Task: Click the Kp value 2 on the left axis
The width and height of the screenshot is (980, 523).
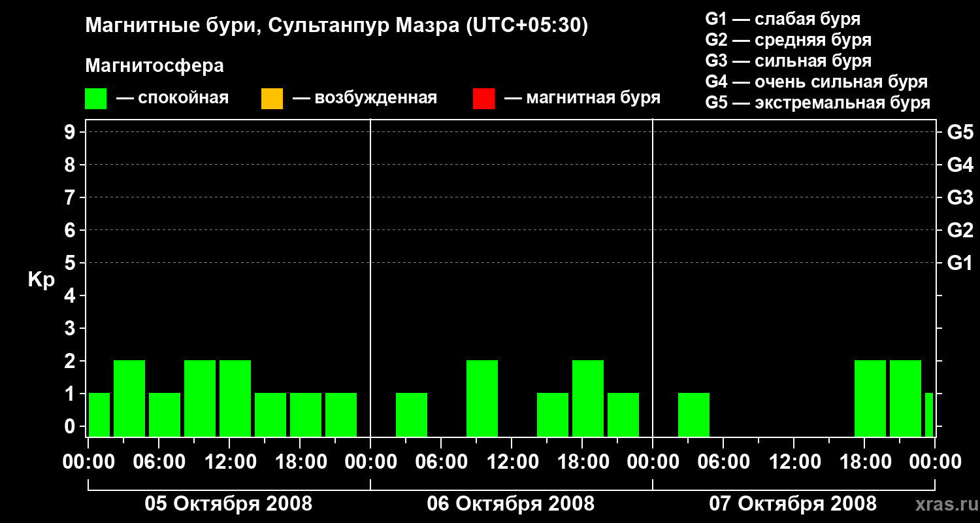Action: pos(71,361)
